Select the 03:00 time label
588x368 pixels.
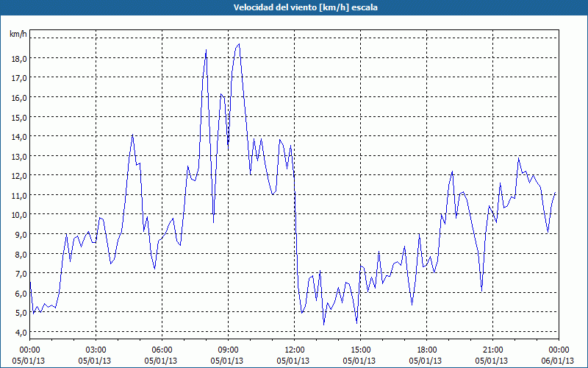click(96, 350)
